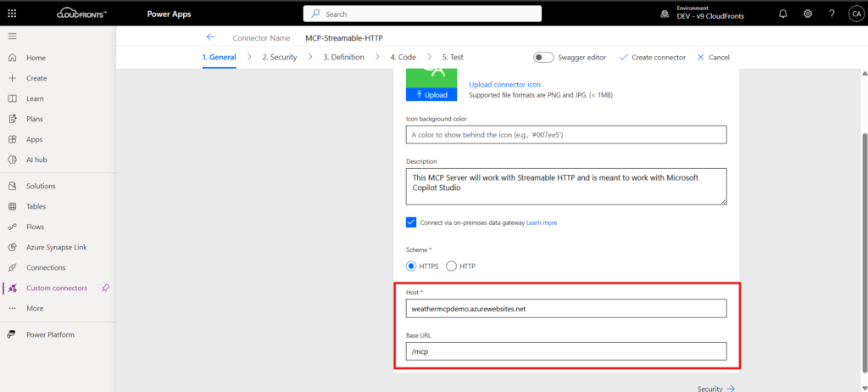
Task: Click the Create plus icon
Action: 12,78
